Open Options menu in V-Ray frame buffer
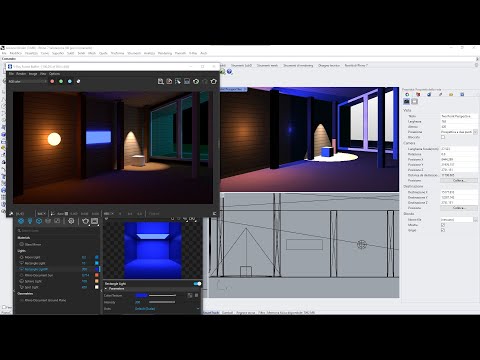The height and width of the screenshot is (360, 480). click(54, 74)
